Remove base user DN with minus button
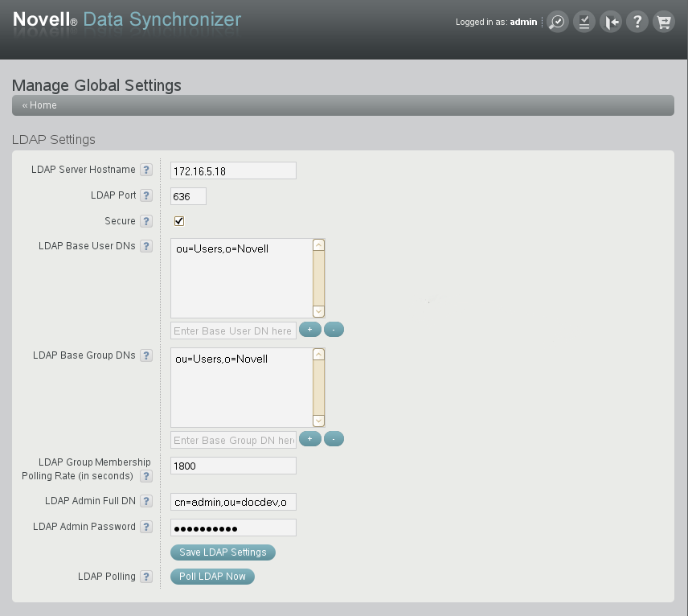 pyautogui.click(x=334, y=329)
